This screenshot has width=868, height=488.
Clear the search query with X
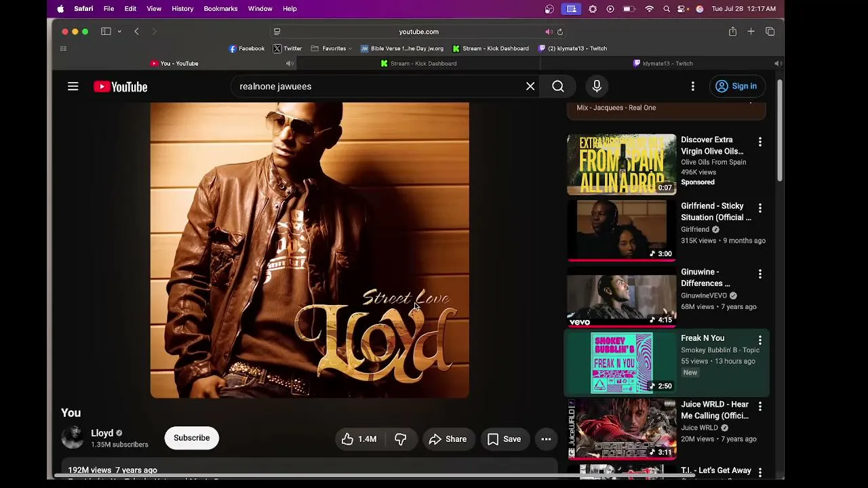click(x=530, y=87)
